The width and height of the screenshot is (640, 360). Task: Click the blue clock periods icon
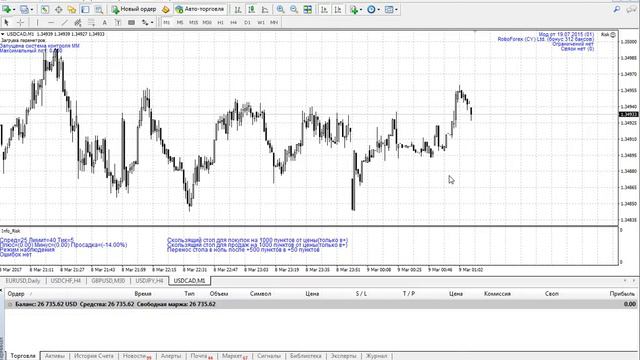[371, 9]
